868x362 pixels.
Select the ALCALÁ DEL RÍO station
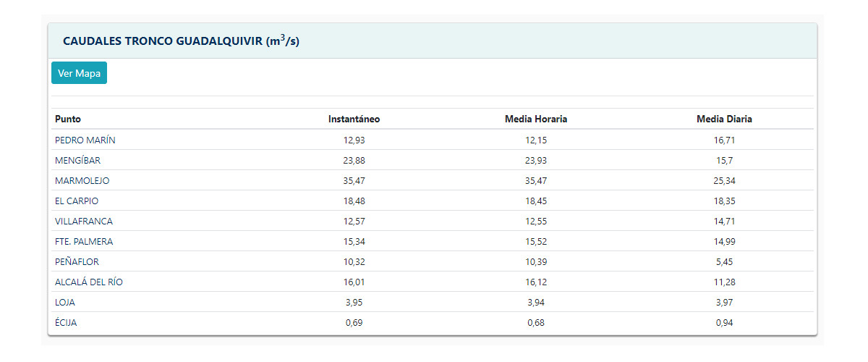click(89, 282)
